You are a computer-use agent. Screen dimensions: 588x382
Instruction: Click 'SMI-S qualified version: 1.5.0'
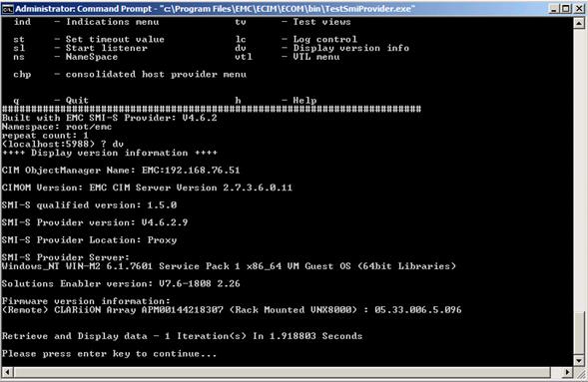[89, 205]
